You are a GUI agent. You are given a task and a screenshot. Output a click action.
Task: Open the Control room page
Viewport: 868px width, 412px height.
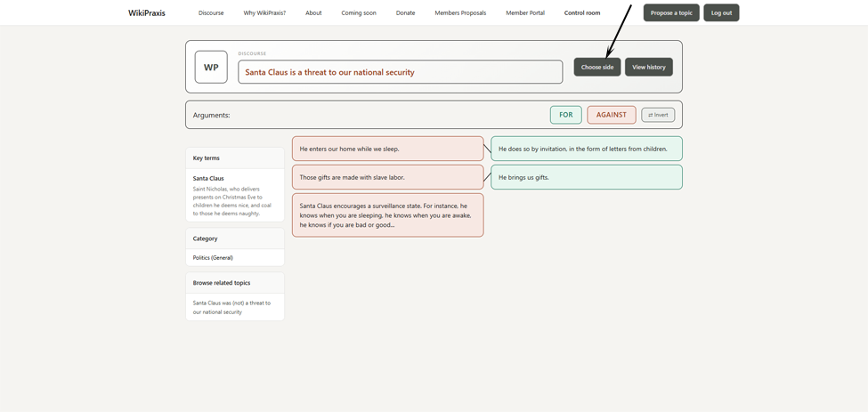point(582,12)
